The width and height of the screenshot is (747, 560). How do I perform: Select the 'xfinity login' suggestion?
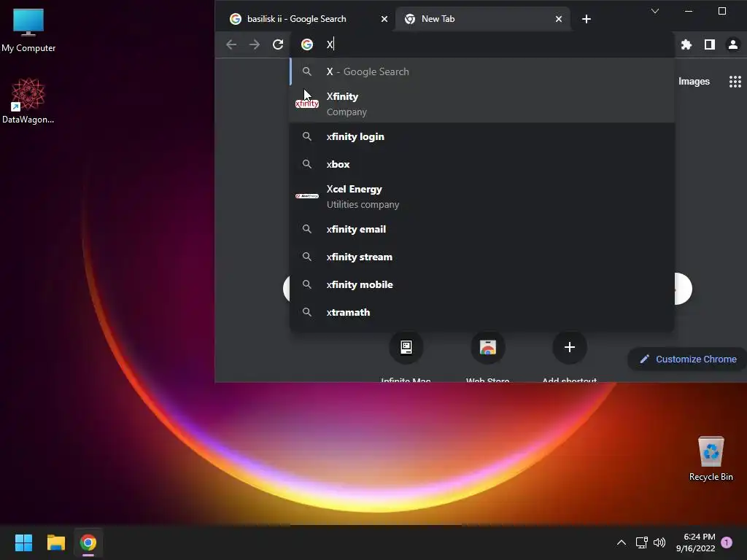[x=482, y=136]
